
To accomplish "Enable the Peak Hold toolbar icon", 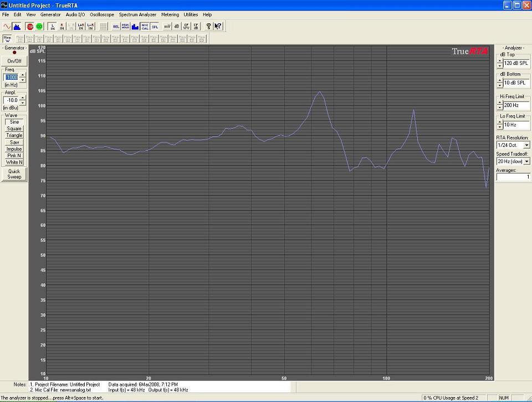I will coord(125,26).
